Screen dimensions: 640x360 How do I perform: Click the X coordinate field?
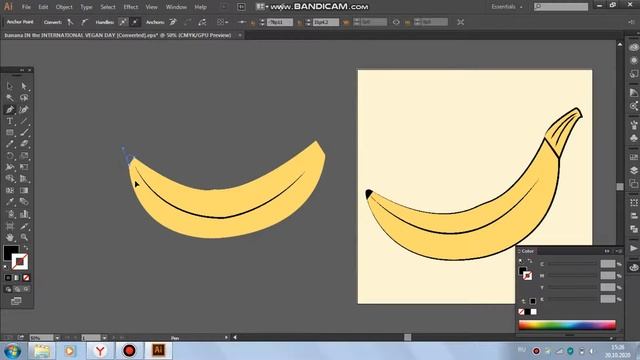tap(280, 22)
